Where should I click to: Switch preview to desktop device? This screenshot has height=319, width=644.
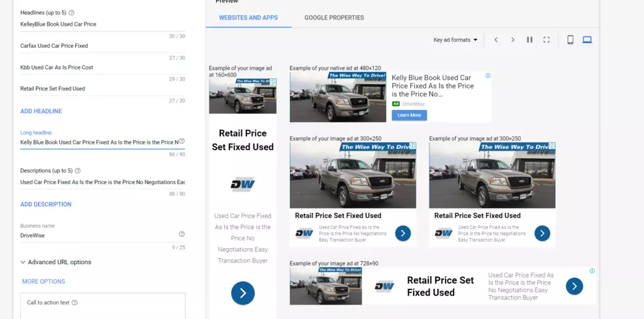(x=587, y=40)
